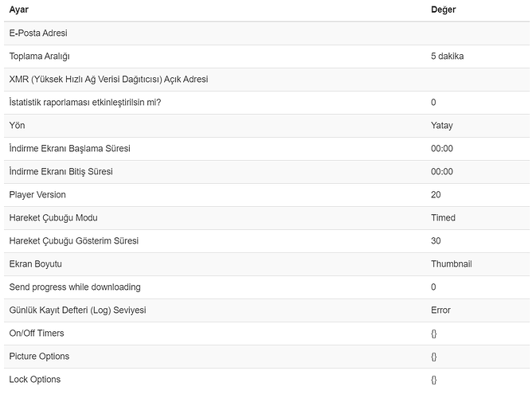Select the Picture Options row
The image size is (532, 398).
267,357
